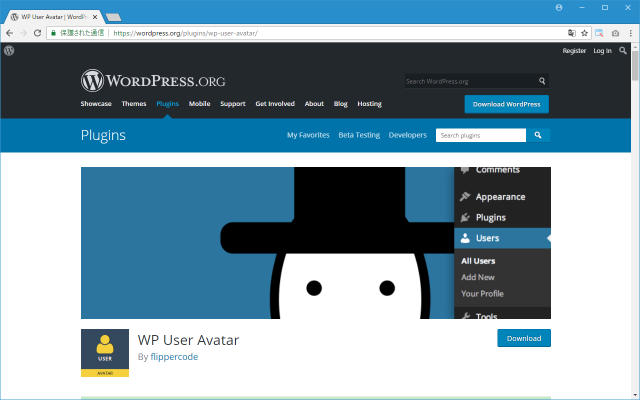Focus the Search plugins field
Screen dimensions: 640x400
[x=481, y=135]
